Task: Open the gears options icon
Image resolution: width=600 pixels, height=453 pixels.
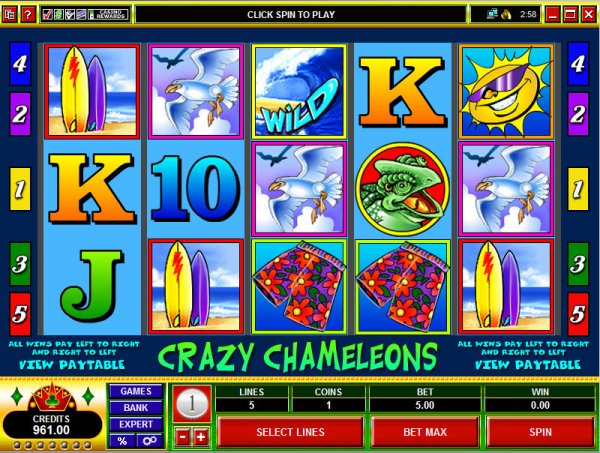Action: 150,441
